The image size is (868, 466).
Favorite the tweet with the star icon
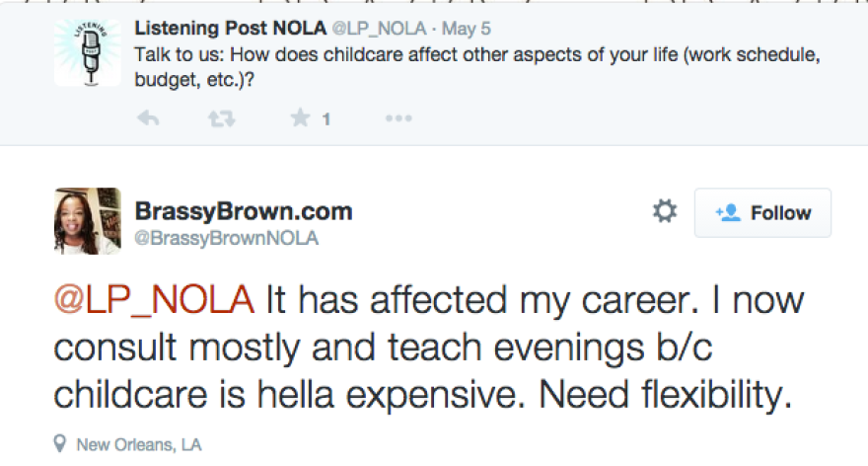click(300, 118)
